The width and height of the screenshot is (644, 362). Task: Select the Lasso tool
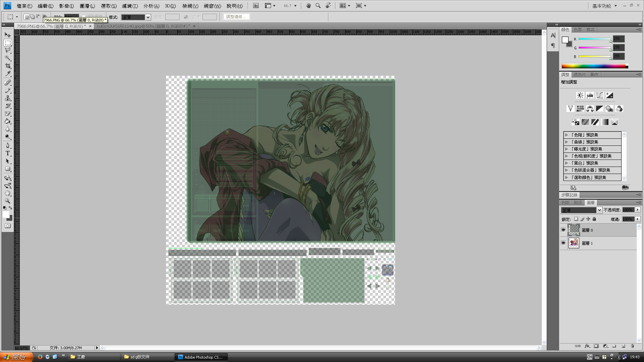coord(8,50)
